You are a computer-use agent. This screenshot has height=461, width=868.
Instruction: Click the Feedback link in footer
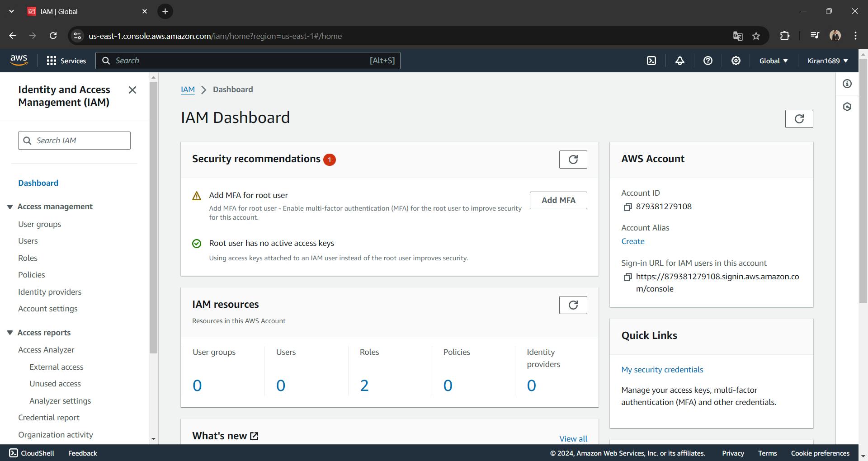[83, 453]
